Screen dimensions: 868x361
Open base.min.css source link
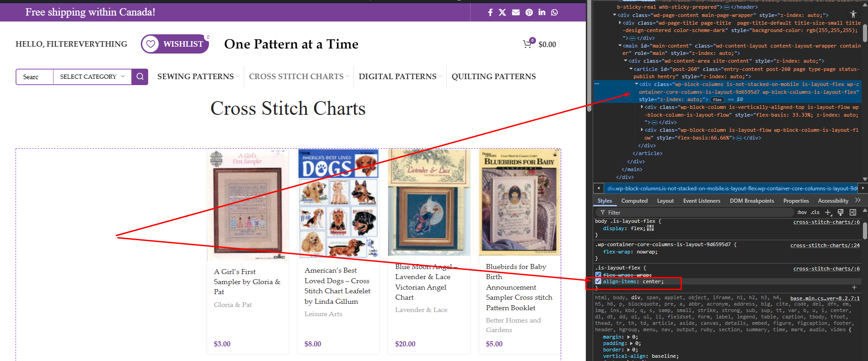[825, 298]
